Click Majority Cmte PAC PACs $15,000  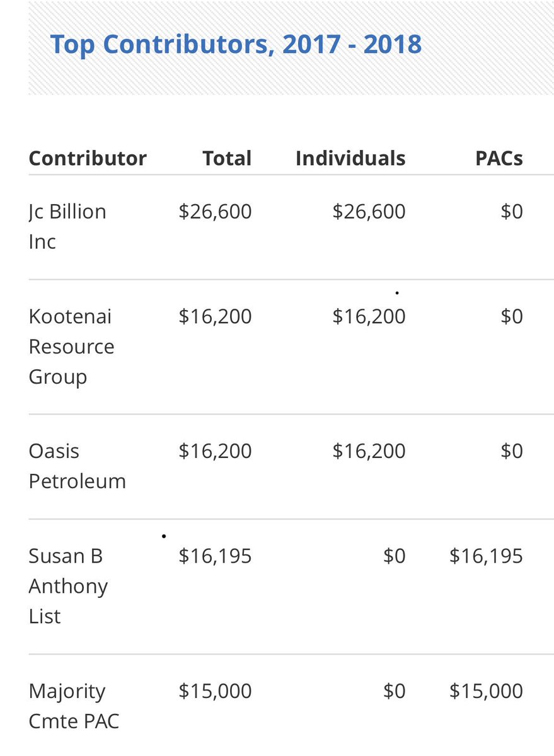(486, 691)
